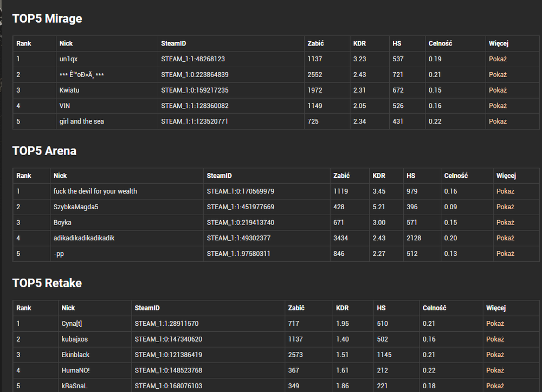The image size is (542, 392).
Task: Select SteamID STEAM_1:0:168076103
Action: pyautogui.click(x=169, y=386)
